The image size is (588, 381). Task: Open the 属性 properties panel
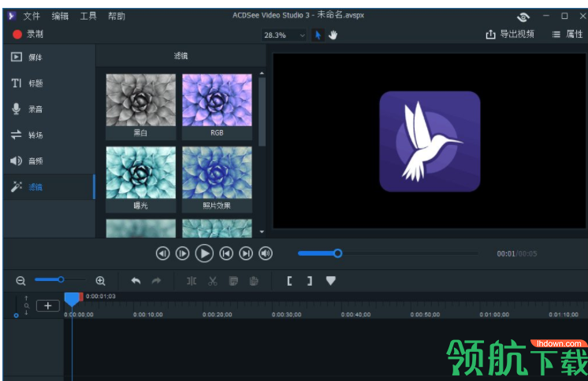(568, 34)
